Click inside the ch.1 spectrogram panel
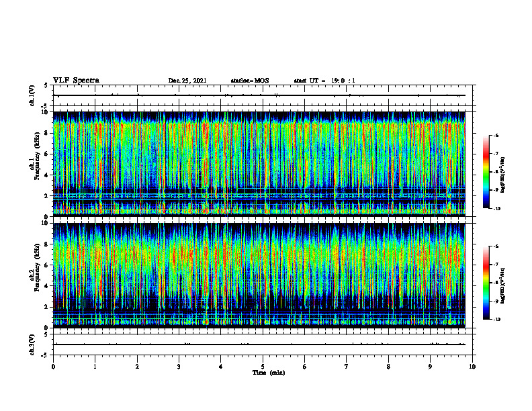Screen dimensions: 532x411 coord(259,164)
